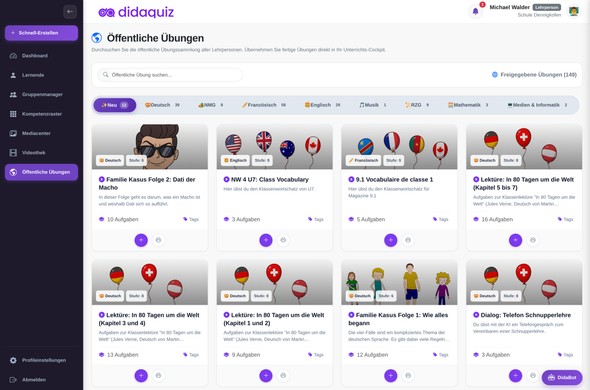The width and height of the screenshot is (590, 390).
Task: Open Videothek in the sidebar
Action: point(41,152)
